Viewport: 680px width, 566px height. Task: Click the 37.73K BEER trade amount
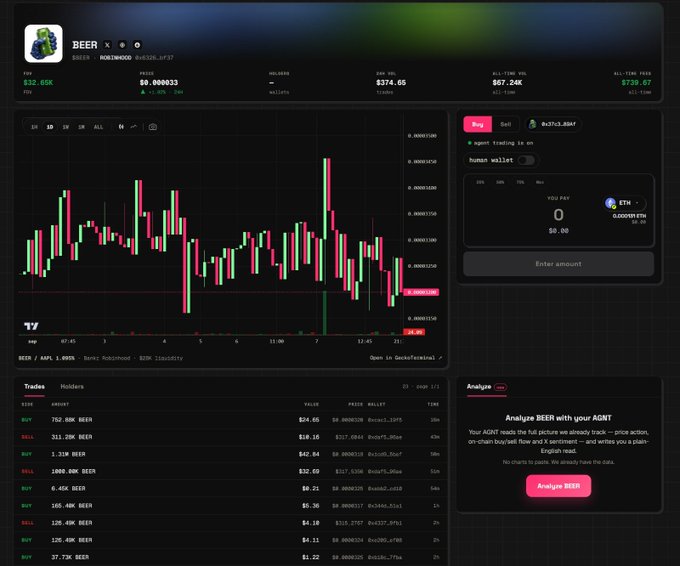click(x=70, y=557)
